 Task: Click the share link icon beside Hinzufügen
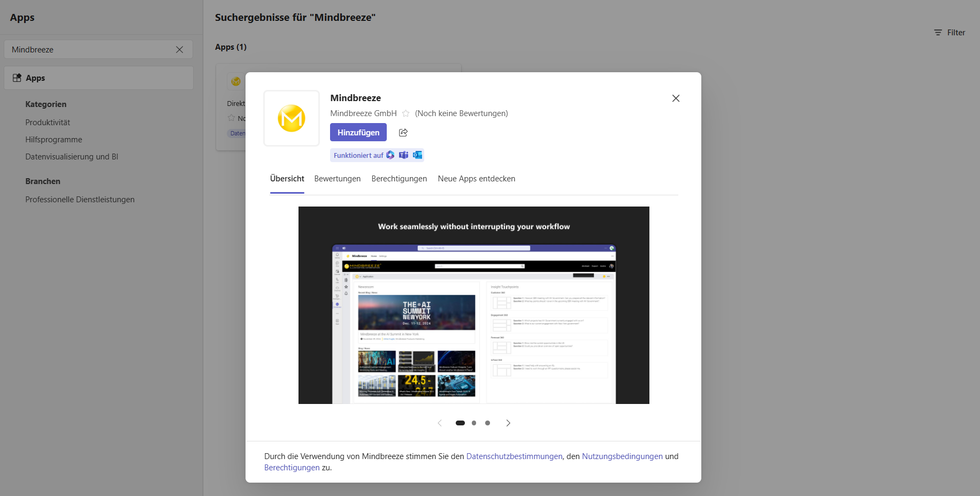point(403,133)
